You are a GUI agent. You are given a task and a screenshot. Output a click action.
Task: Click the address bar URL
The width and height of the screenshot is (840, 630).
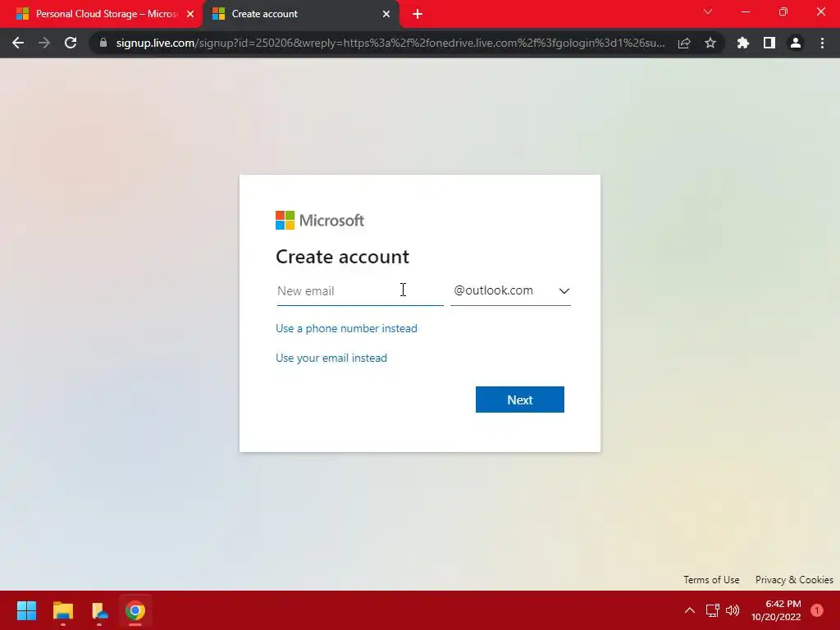tap(390, 43)
